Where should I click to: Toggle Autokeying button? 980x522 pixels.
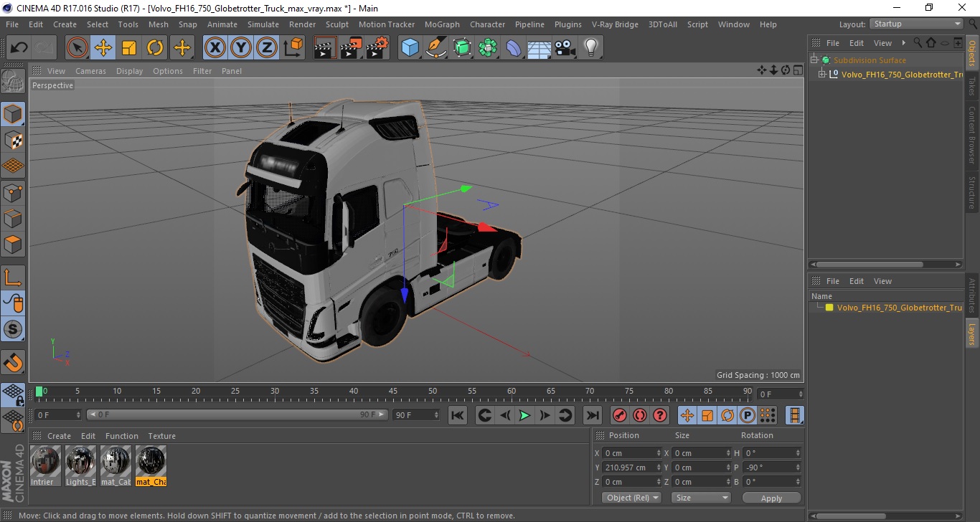click(640, 415)
